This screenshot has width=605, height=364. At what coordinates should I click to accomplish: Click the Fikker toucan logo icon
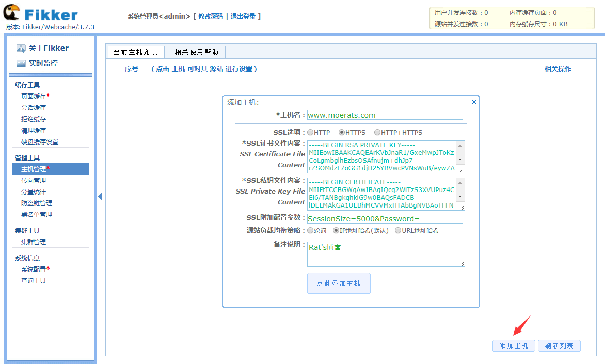pyautogui.click(x=11, y=13)
